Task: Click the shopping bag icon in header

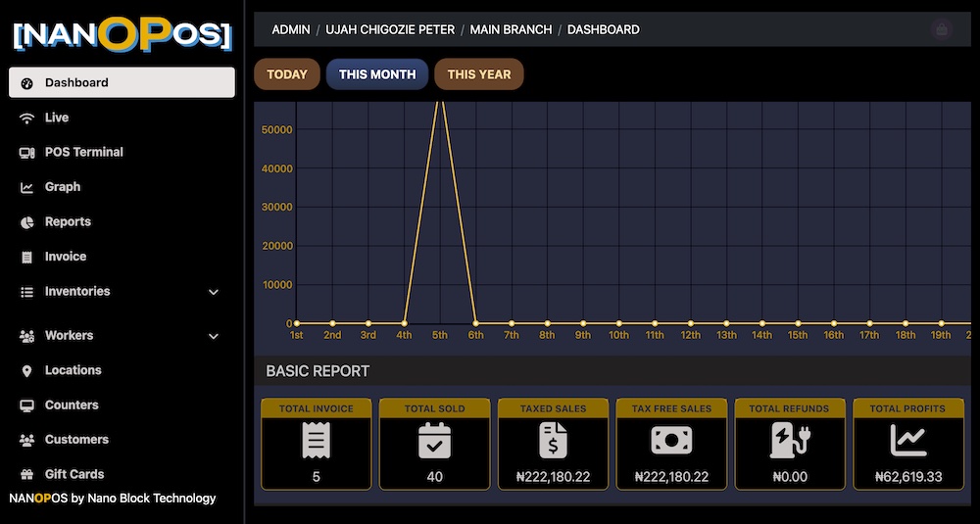Action: 942,29
